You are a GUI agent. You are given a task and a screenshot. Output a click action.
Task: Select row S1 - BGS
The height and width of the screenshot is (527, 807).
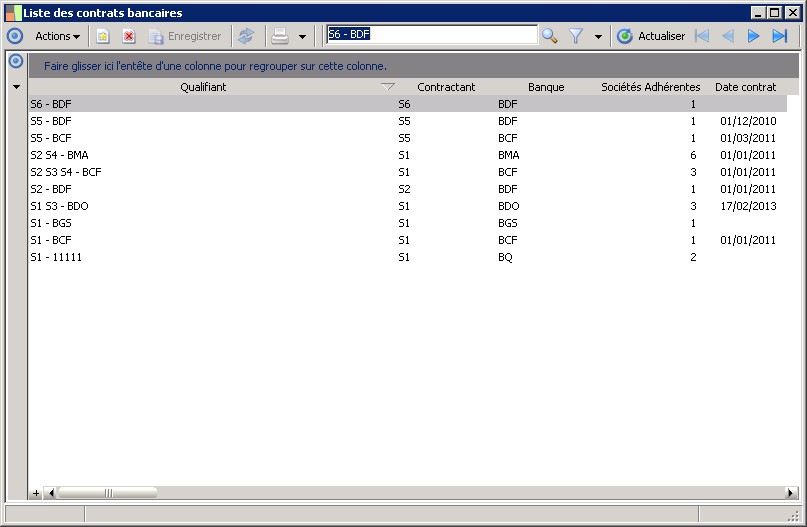pos(408,223)
